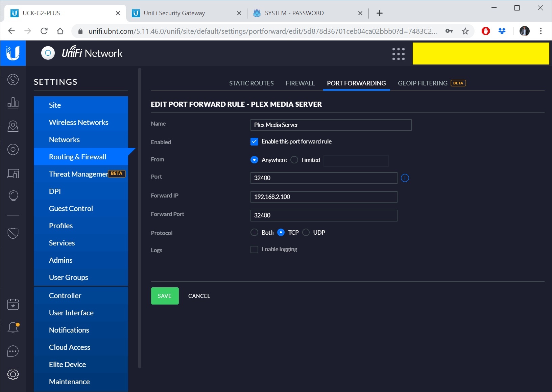This screenshot has width=552, height=392.
Task: Bookmark this page with the star icon
Action: 465,31
